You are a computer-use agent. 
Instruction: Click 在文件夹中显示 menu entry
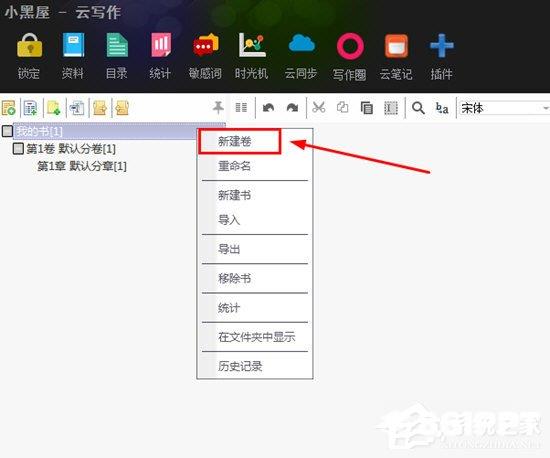click(x=255, y=337)
